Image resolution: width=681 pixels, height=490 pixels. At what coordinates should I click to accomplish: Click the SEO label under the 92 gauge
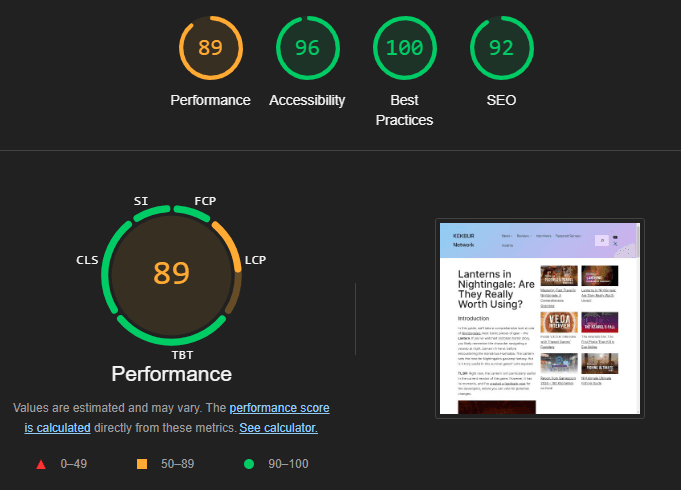tap(503, 100)
